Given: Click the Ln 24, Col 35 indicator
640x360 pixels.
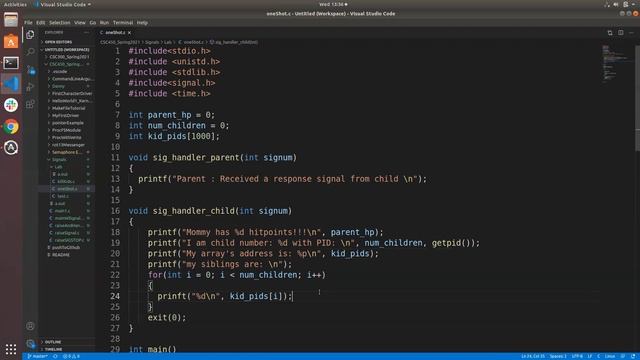Looking at the screenshot, I should pos(533,356).
